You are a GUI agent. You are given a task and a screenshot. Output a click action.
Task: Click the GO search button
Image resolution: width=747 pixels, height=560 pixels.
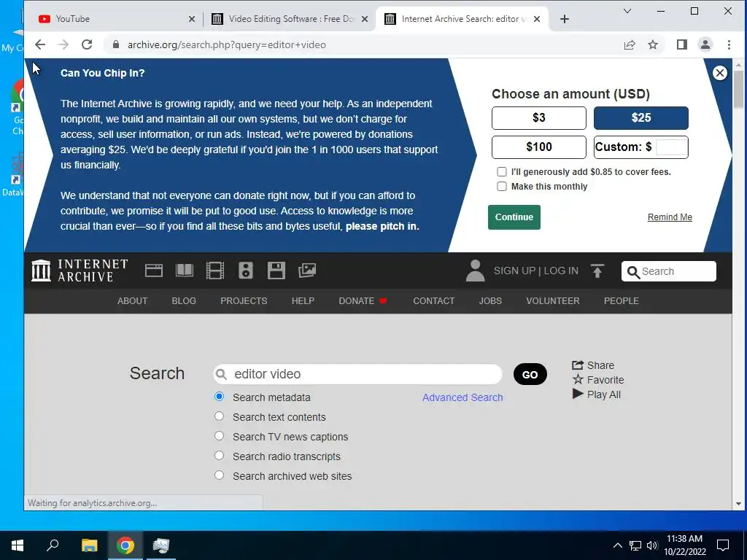tap(530, 374)
